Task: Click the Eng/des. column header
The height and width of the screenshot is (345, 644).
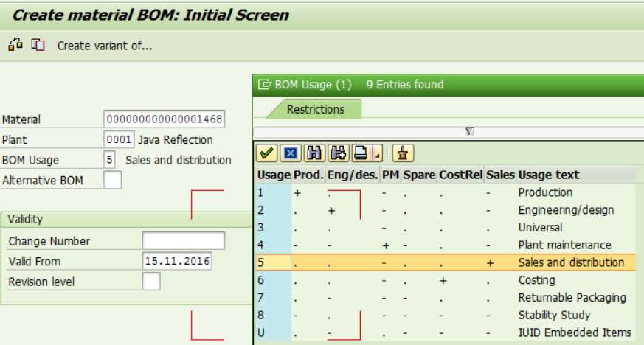Action: point(353,175)
